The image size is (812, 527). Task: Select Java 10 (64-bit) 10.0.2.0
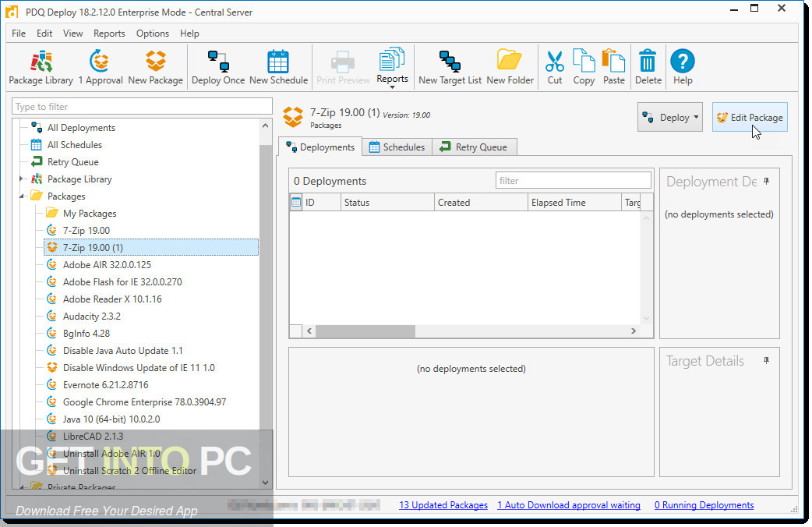[111, 418]
